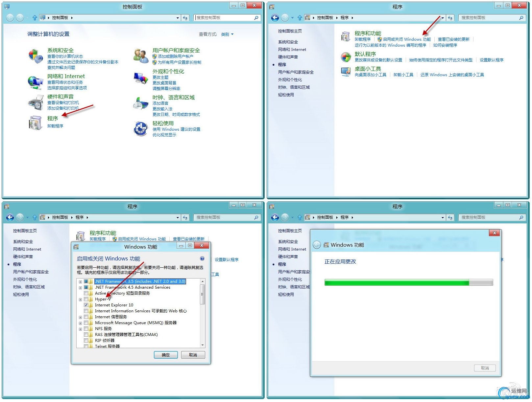Viewport: 532px width, 402px height.
Task: Refresh the top-left Control Panel window
Action: (185, 18)
